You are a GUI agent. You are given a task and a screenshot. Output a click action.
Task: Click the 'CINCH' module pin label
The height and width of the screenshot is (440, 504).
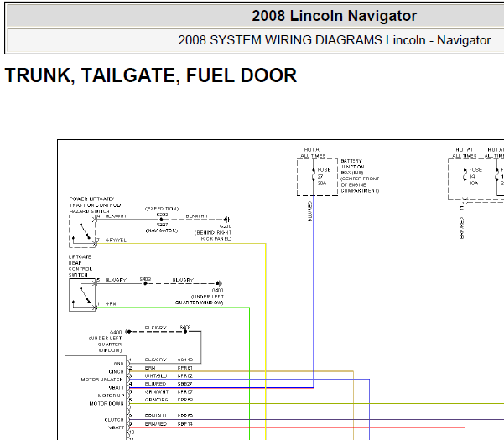tap(116, 371)
